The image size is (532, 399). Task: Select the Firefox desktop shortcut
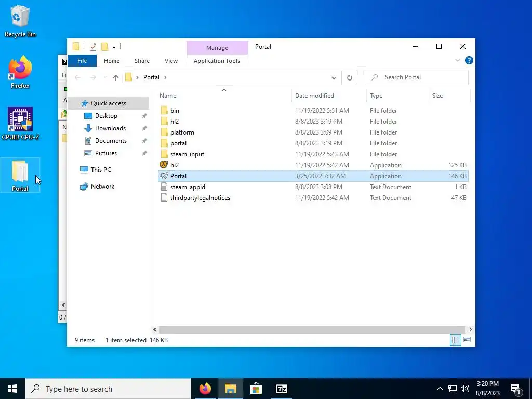[x=20, y=72]
